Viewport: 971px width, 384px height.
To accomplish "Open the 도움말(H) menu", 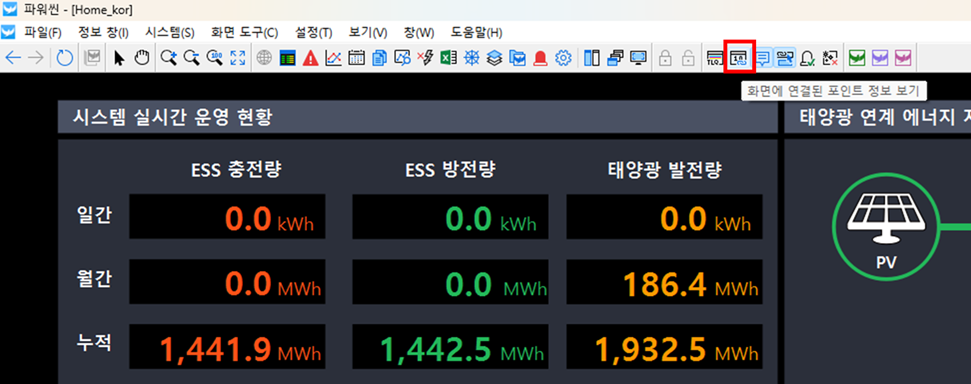I will (x=476, y=32).
